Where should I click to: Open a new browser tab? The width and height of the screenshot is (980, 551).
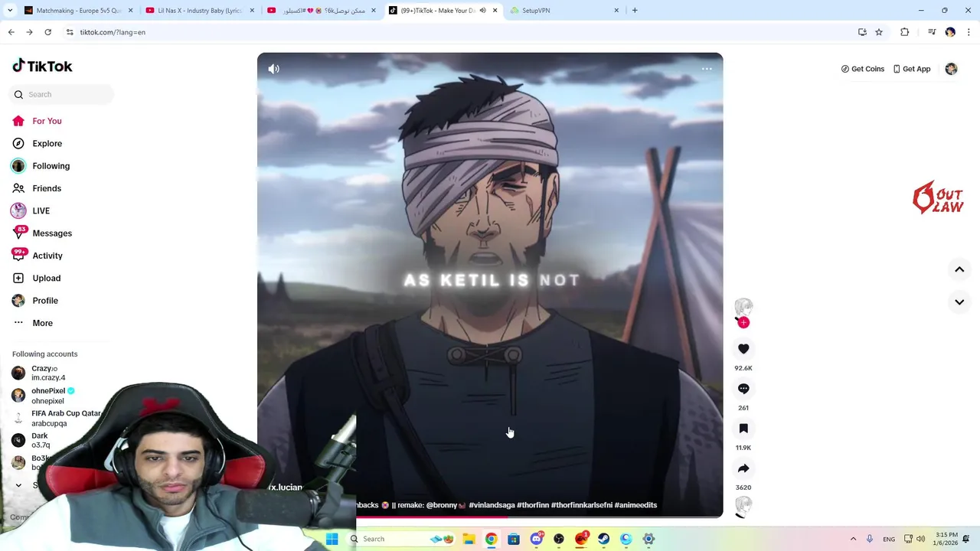(635, 11)
